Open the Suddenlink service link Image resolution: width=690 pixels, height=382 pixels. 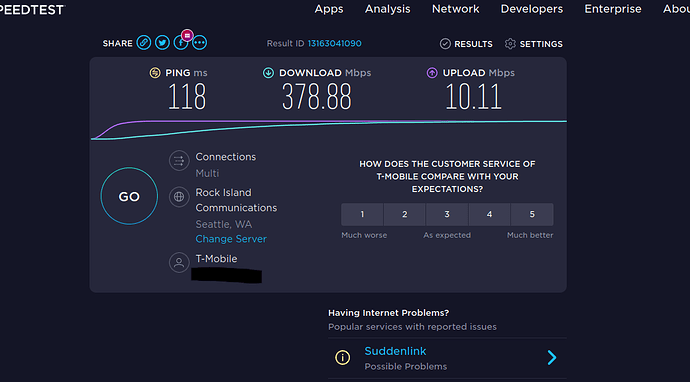pyautogui.click(x=395, y=351)
